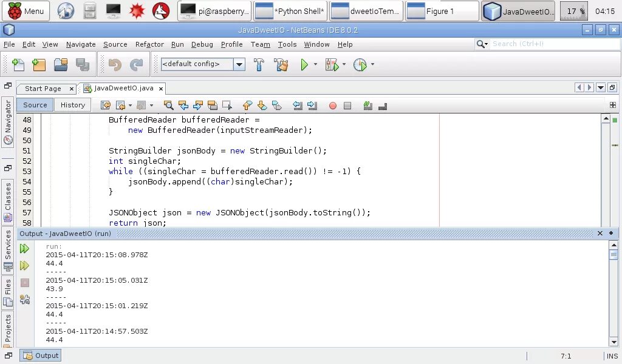The image size is (622, 364).
Task: Open the Files side panel
Action: pos(8,292)
